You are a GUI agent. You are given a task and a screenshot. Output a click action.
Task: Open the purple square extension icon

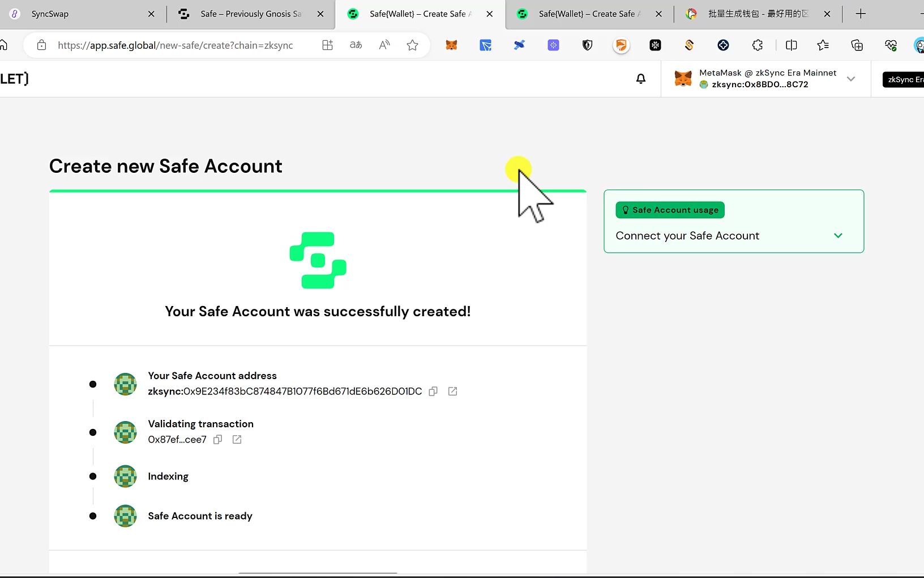[x=553, y=45]
